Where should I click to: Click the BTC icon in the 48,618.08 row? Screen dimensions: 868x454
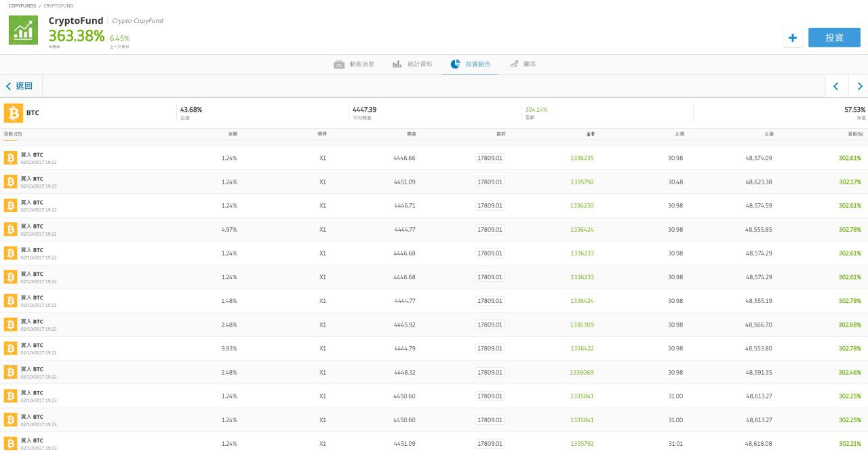click(x=10, y=444)
